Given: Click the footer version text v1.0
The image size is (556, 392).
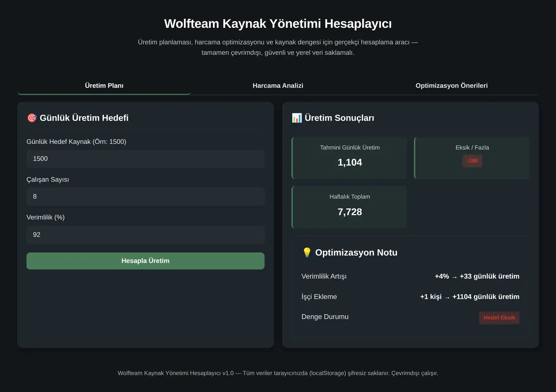Looking at the screenshot, I should pyautogui.click(x=227, y=373).
